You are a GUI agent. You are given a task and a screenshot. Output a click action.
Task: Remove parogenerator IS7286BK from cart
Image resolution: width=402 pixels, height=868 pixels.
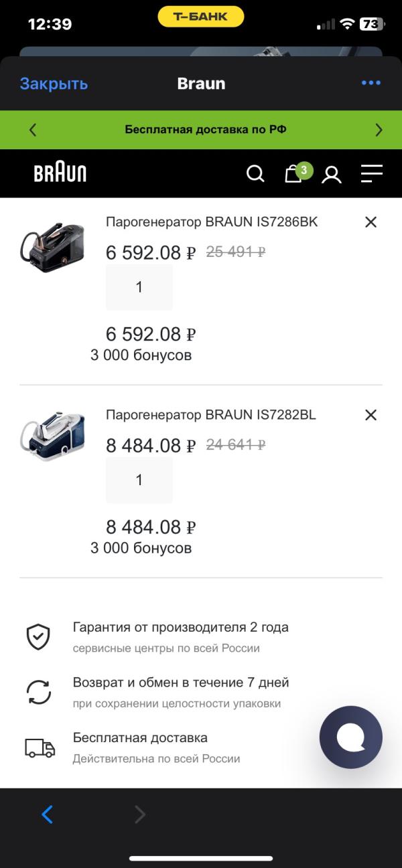(371, 222)
